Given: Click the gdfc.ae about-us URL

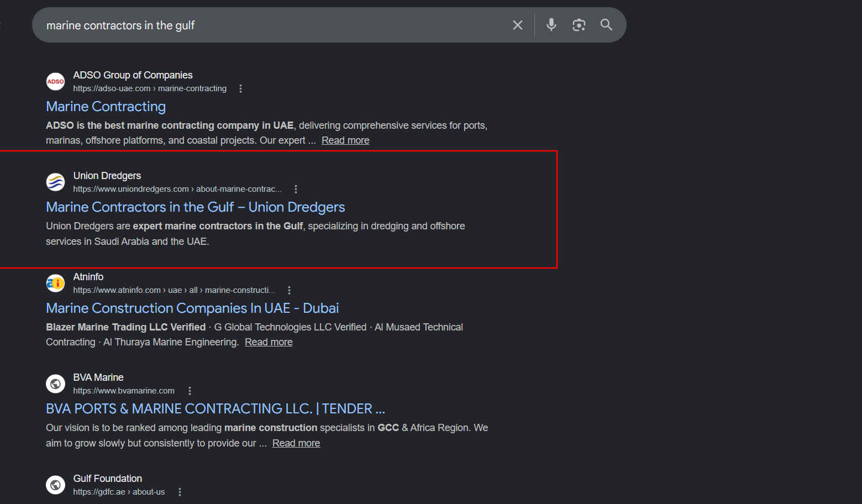Looking at the screenshot, I should [x=119, y=492].
